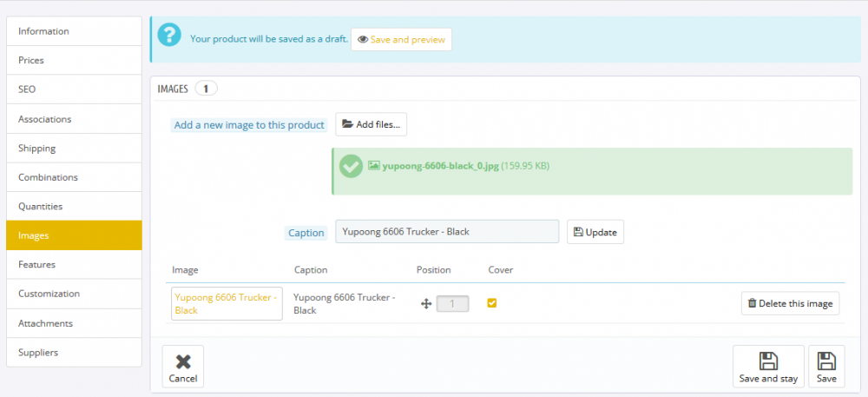Click the Save floppy disk button
The width and height of the screenshot is (868, 397).
click(x=826, y=367)
